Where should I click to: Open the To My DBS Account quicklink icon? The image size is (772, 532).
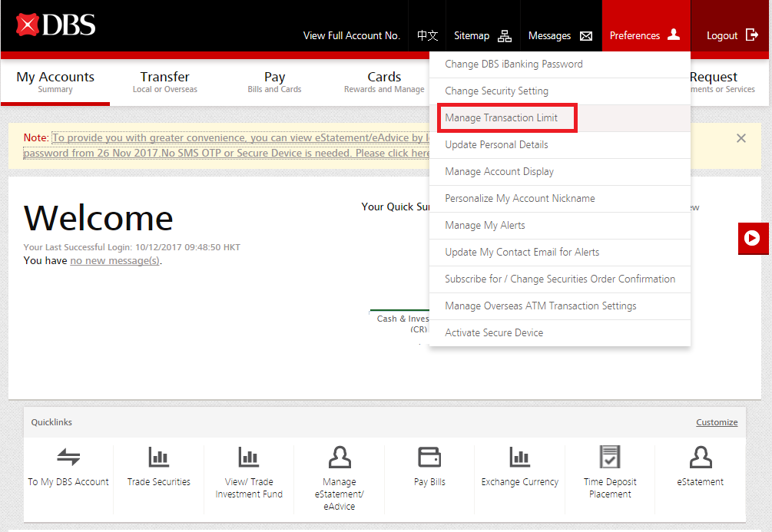pyautogui.click(x=68, y=458)
